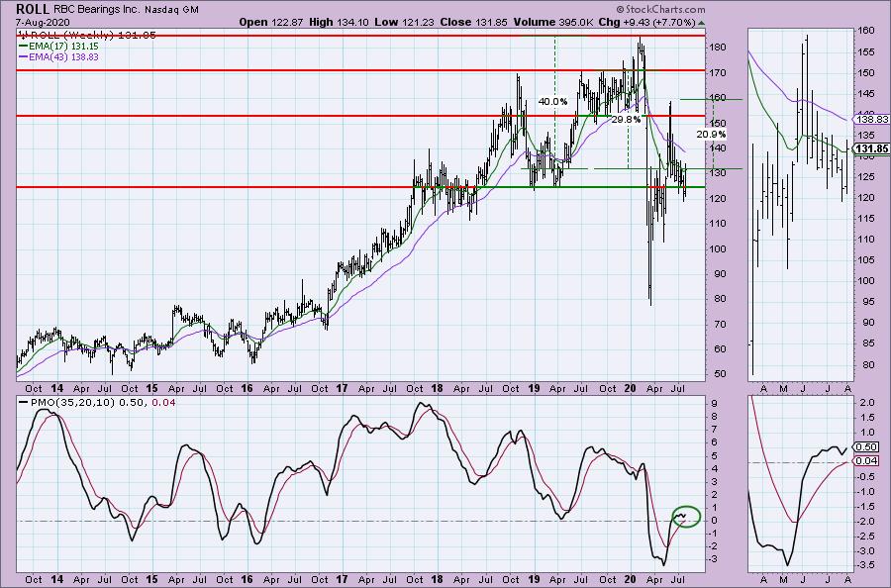Click the green up-arrow beside the Chg value

[x=701, y=24]
